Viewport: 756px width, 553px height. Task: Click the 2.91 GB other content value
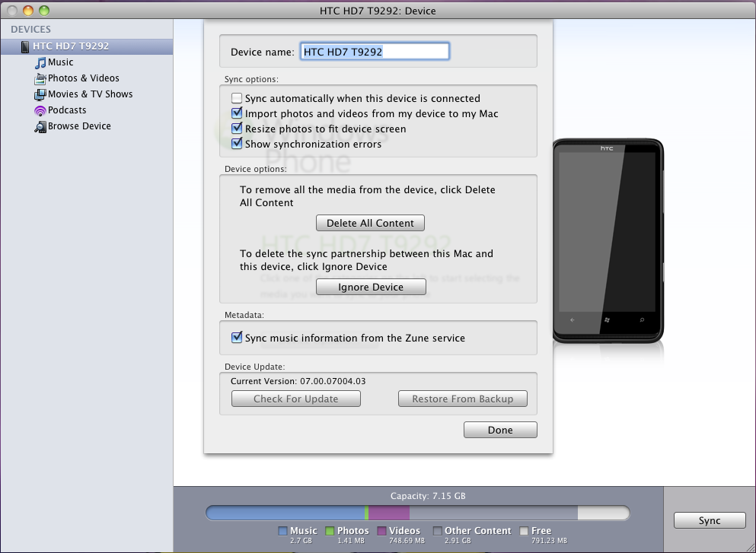[x=457, y=541]
